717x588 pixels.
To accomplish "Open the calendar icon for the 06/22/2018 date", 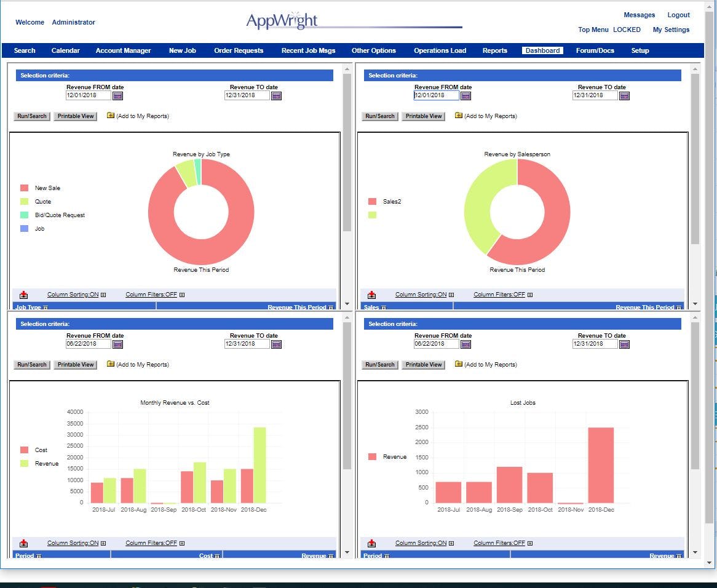I will (x=119, y=344).
